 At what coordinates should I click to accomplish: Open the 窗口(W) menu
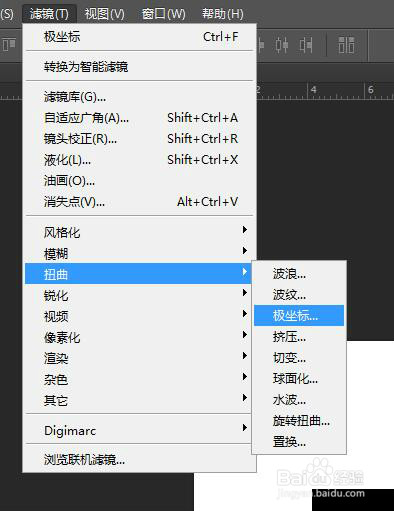tap(163, 14)
